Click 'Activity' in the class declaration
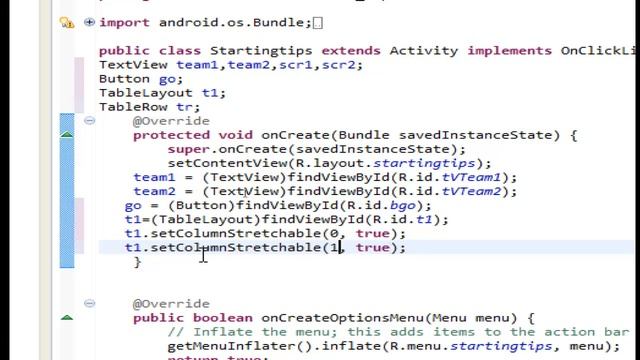The width and height of the screenshot is (640, 360). (424, 51)
